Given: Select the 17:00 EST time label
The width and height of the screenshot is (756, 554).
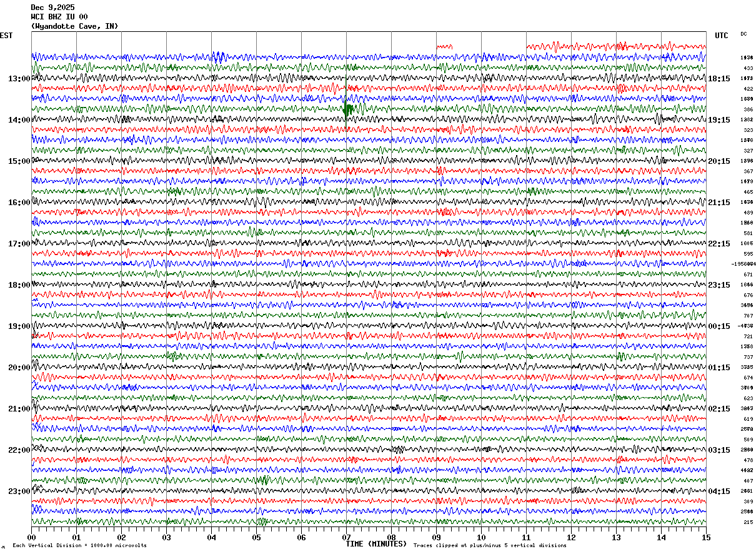Looking at the screenshot, I should (19, 244).
